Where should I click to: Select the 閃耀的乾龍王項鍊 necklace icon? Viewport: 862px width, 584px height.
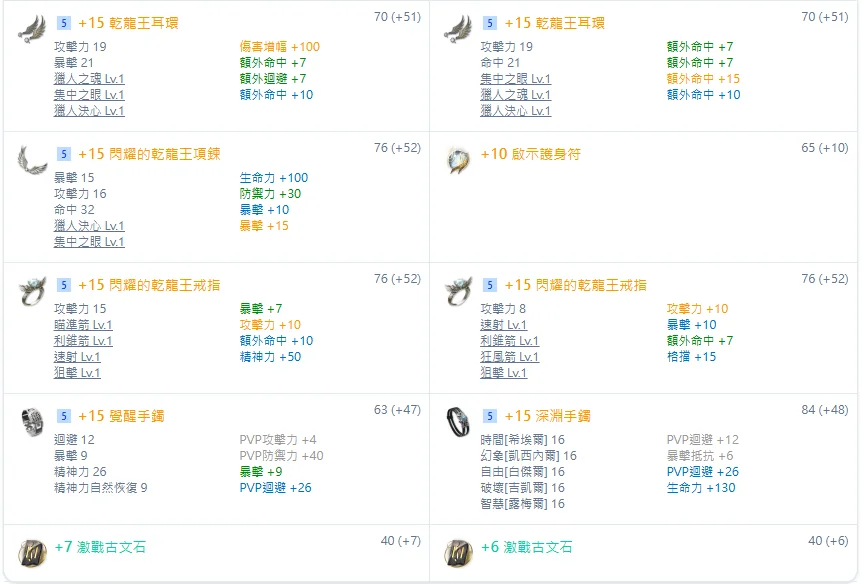(32, 159)
